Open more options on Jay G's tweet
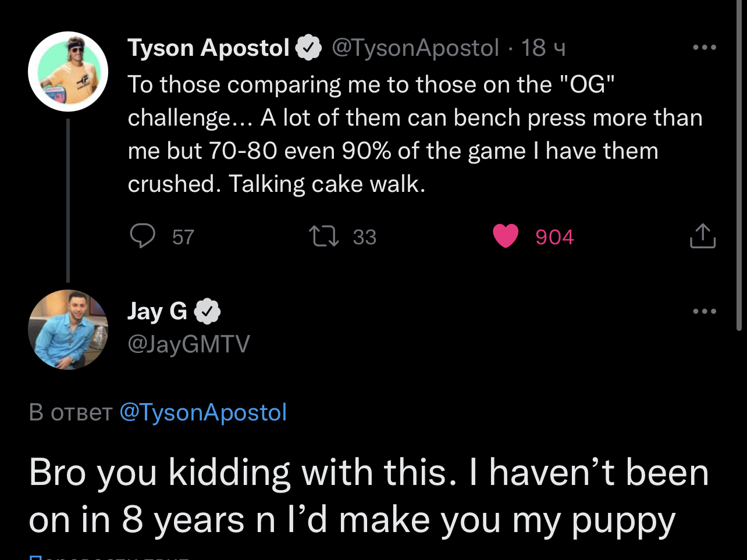The image size is (747, 560). tap(705, 311)
